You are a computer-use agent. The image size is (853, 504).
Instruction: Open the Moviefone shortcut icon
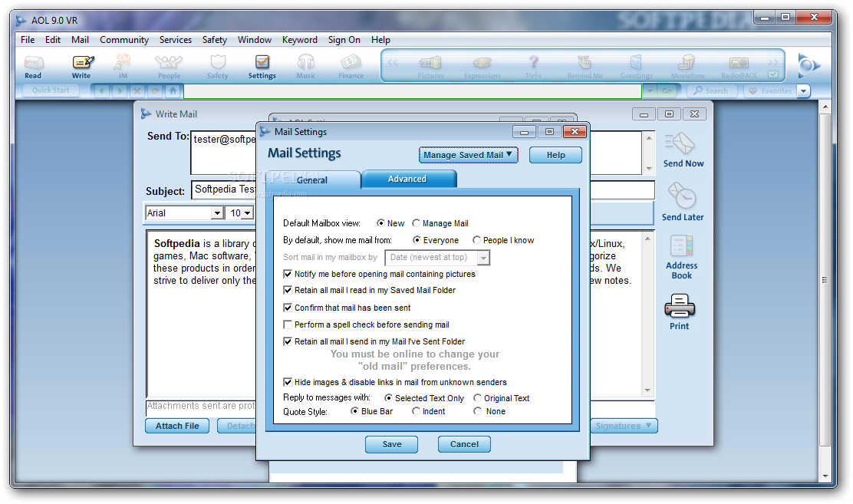tap(687, 68)
